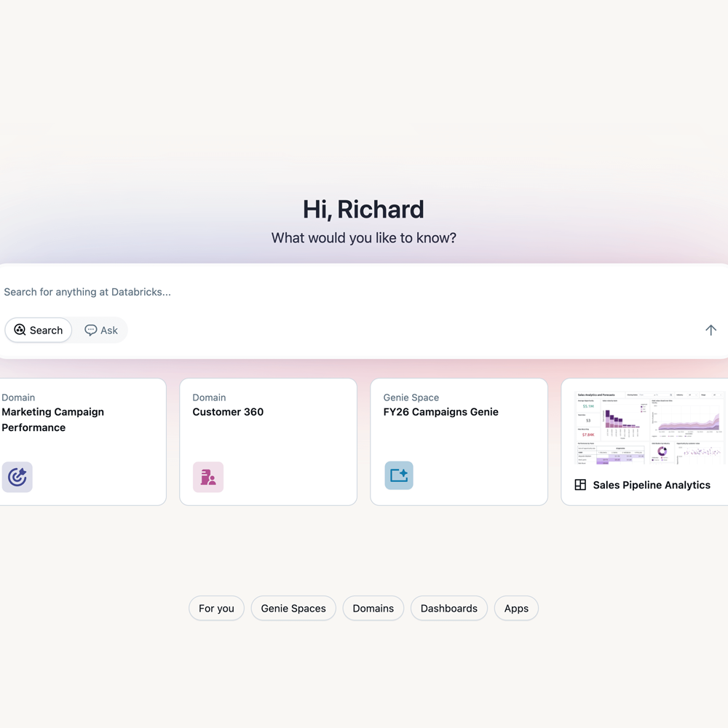Open the Customer 360 domain card
This screenshot has width=728, height=728.
click(268, 440)
